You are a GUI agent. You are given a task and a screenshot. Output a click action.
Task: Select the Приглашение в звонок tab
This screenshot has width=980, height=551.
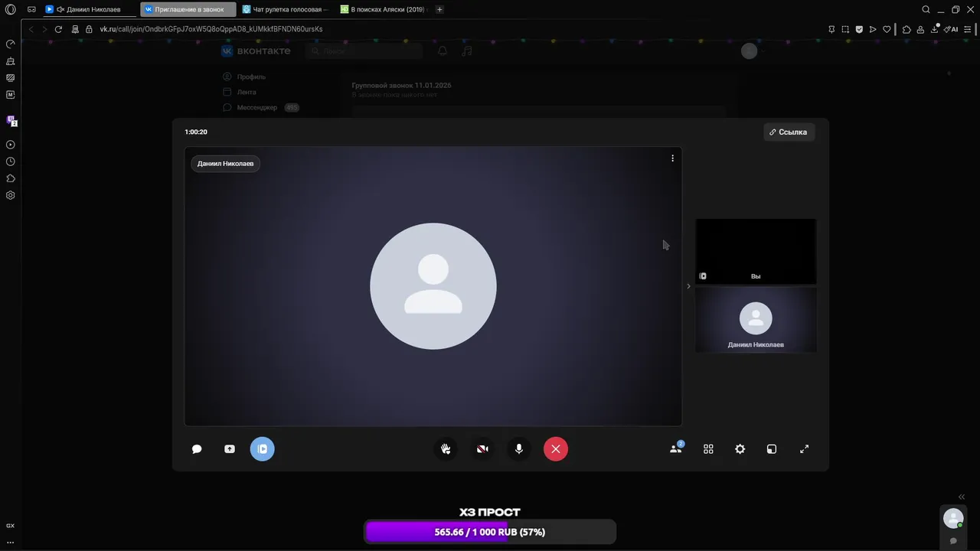point(188,9)
